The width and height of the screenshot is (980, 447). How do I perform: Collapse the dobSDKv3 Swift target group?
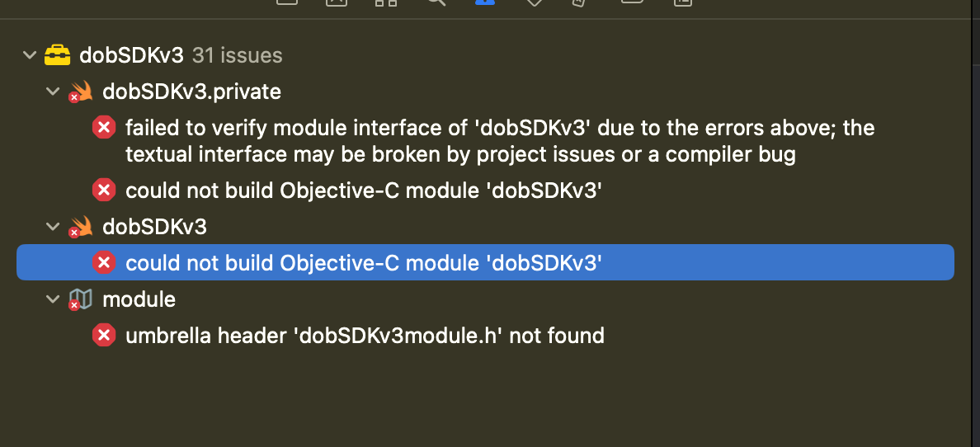[x=53, y=227]
